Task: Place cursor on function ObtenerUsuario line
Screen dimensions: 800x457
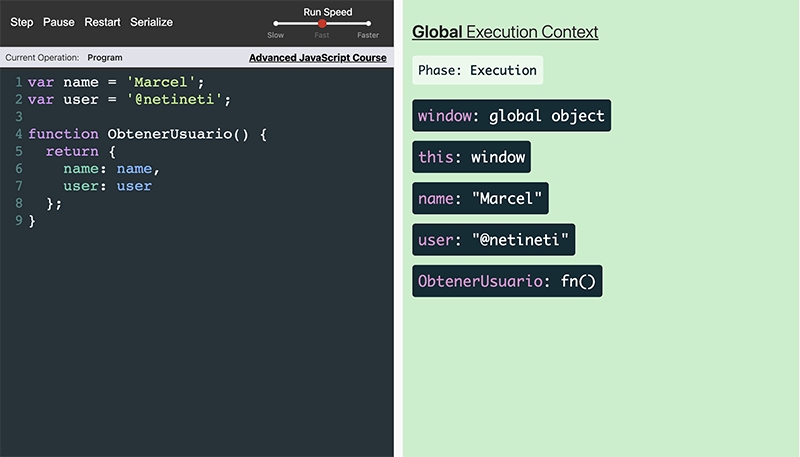Action: [147, 134]
